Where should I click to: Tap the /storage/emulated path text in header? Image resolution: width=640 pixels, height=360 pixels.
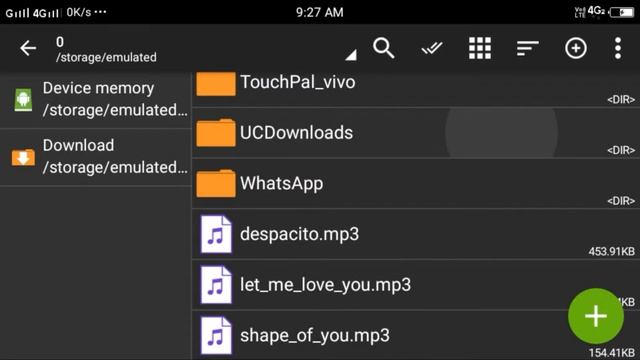(x=106, y=57)
